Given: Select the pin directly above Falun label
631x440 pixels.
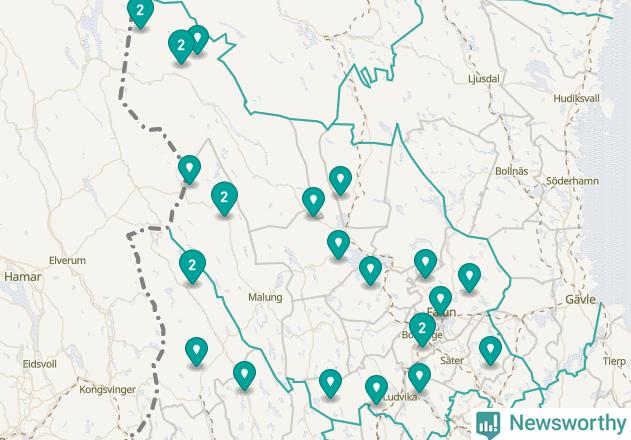Looking at the screenshot, I should (440, 298).
